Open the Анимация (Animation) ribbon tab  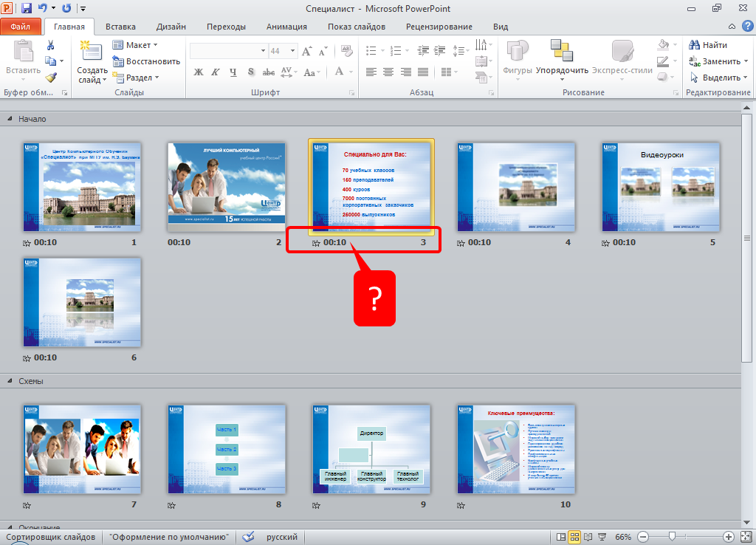click(x=286, y=27)
